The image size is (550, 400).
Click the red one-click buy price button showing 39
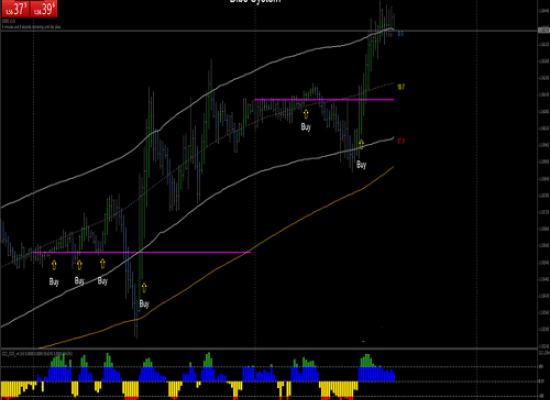pyautogui.click(x=44, y=8)
